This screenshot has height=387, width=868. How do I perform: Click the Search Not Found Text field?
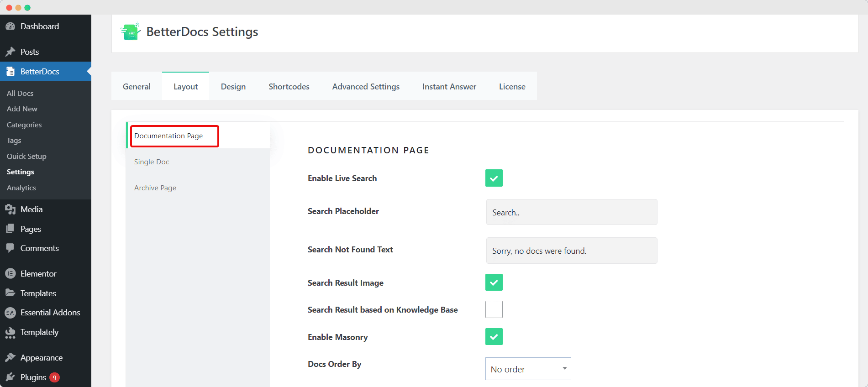(572, 251)
